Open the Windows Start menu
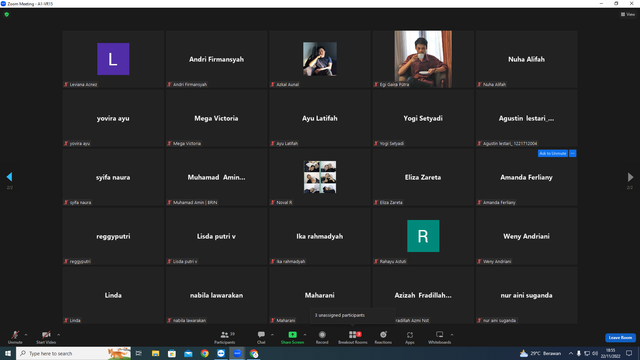The width and height of the screenshot is (640, 360). coord(8,353)
